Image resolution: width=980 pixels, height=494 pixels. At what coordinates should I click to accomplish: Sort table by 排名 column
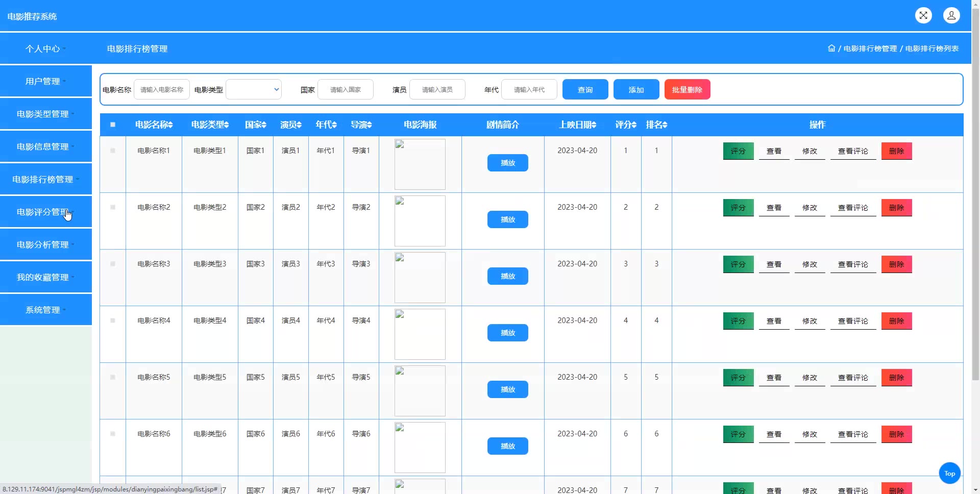[657, 125]
